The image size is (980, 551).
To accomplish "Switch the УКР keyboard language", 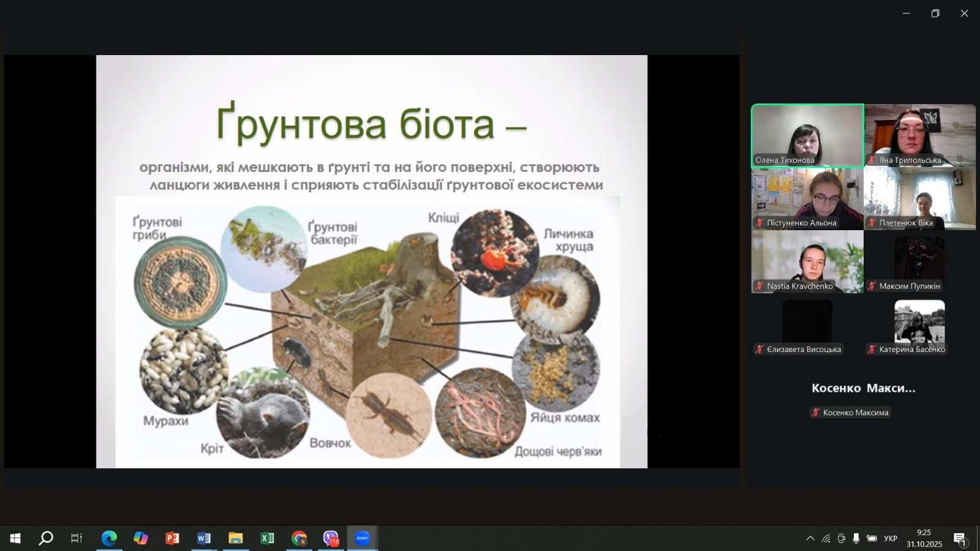I will (x=890, y=539).
